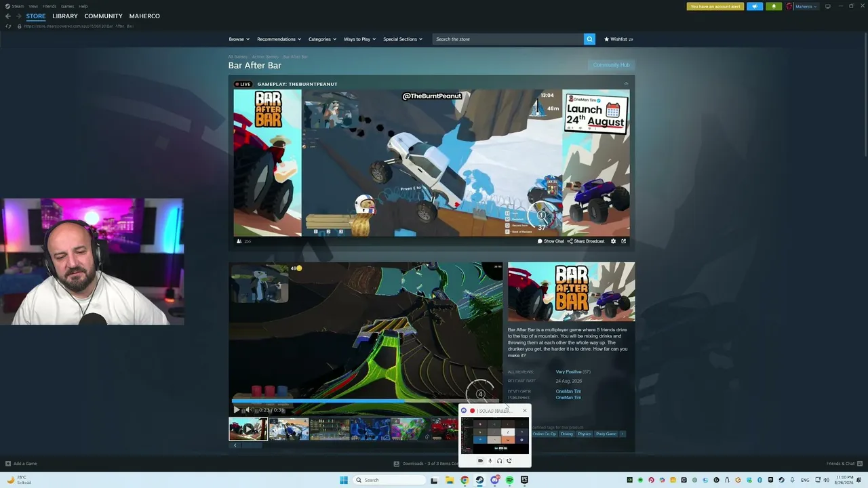Select the Driving tag
The image size is (868, 488).
tap(567, 434)
